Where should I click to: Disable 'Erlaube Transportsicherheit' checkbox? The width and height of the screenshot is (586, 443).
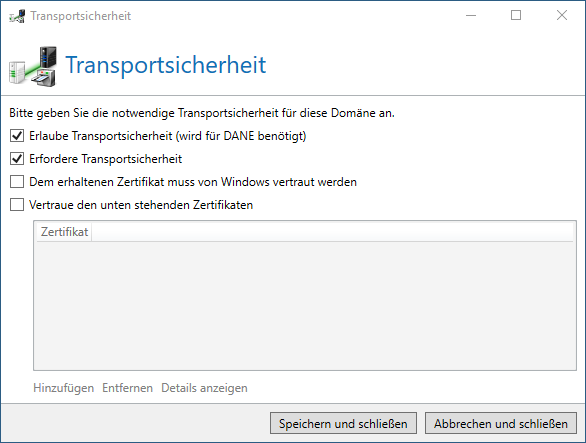[17, 136]
